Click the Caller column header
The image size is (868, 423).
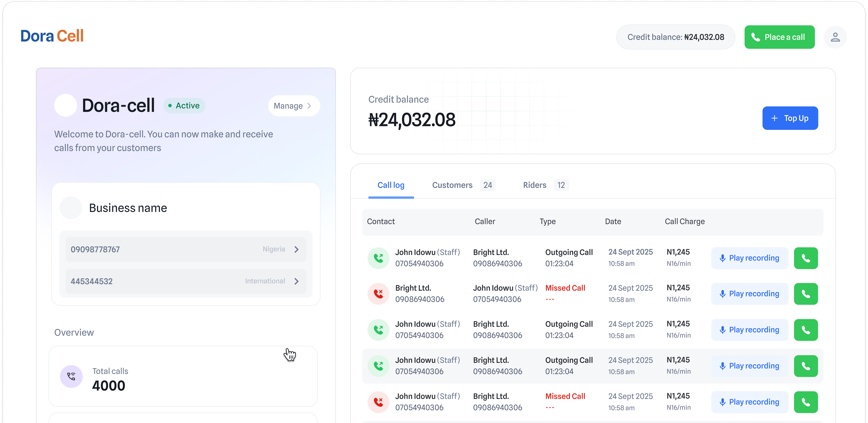click(485, 221)
